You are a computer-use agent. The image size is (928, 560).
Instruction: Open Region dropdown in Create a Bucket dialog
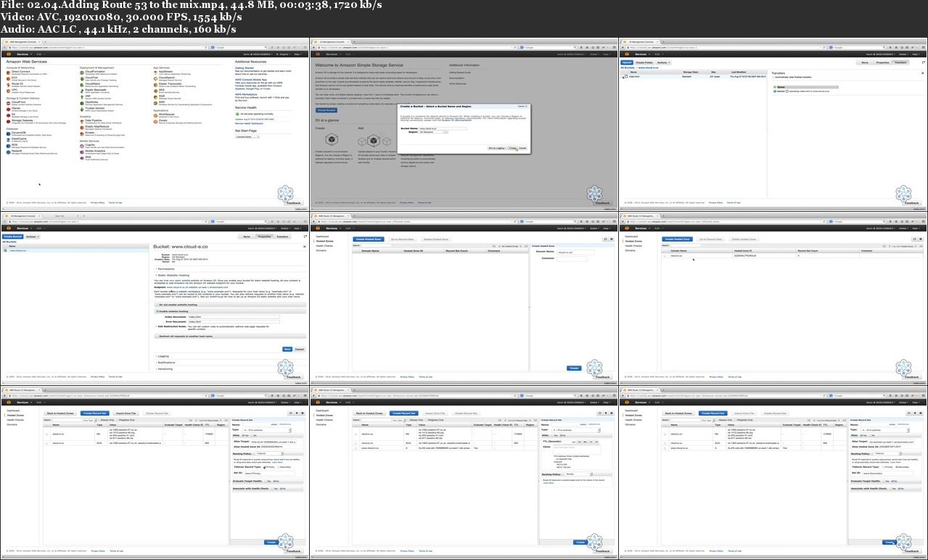[433, 132]
